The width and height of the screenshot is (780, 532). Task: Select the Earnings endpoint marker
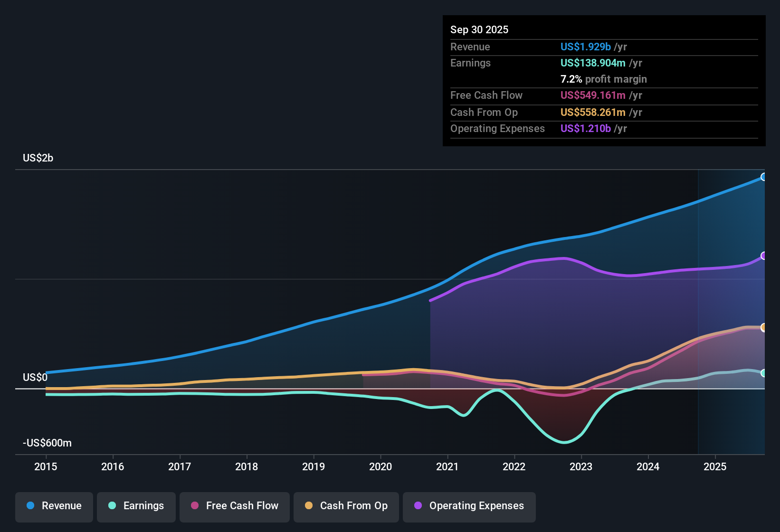point(764,374)
